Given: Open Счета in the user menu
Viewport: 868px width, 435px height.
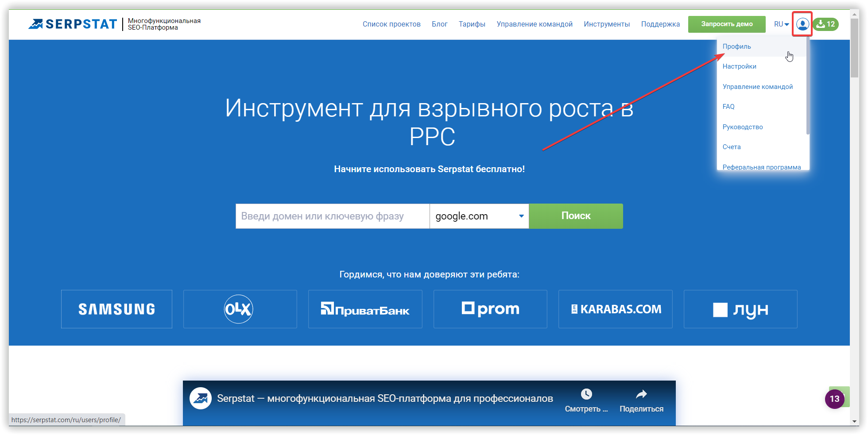Looking at the screenshot, I should [731, 147].
